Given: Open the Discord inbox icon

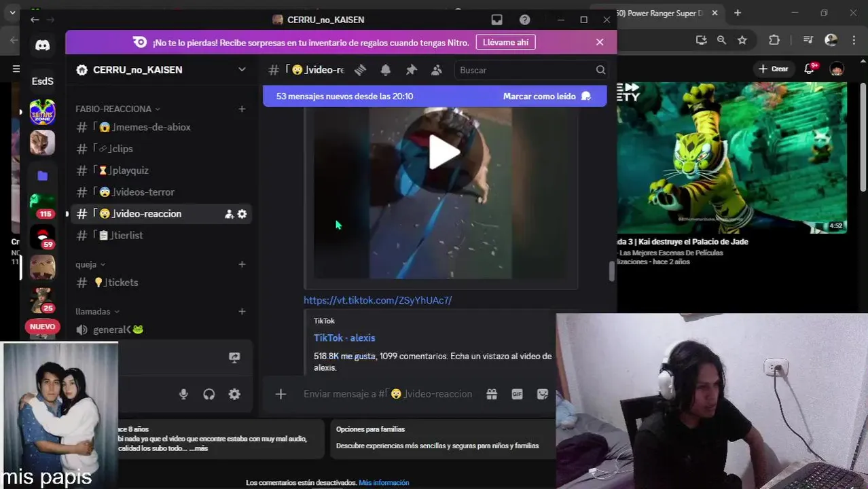Looking at the screenshot, I should point(497,20).
